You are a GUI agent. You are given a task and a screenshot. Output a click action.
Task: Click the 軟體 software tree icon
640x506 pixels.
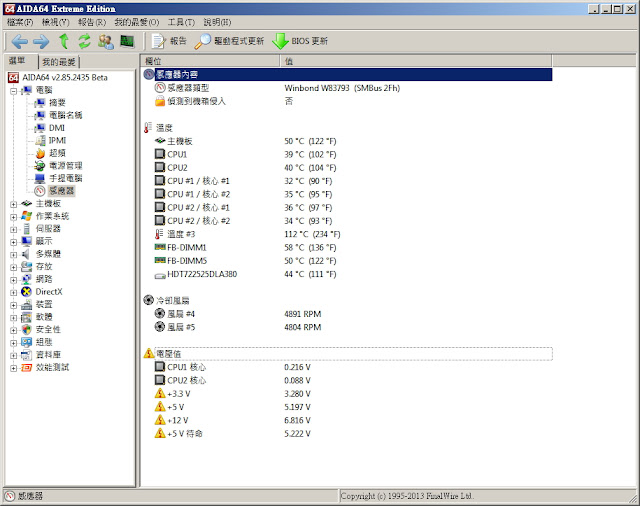(x=27, y=317)
